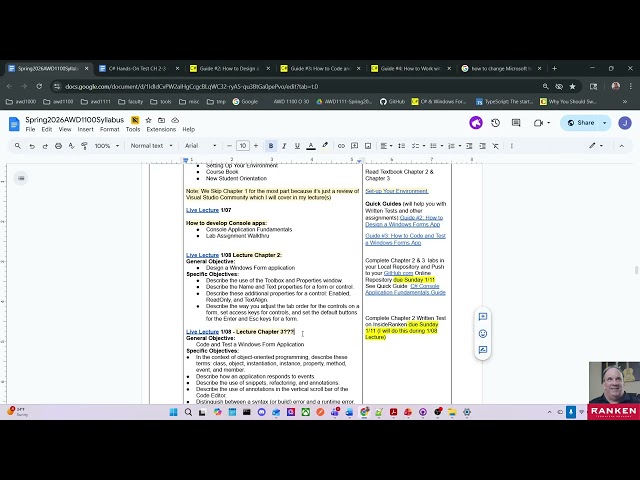This screenshot has height=480, width=640.
Task: Clear formatting icon in toolbar
Action: (x=496, y=146)
